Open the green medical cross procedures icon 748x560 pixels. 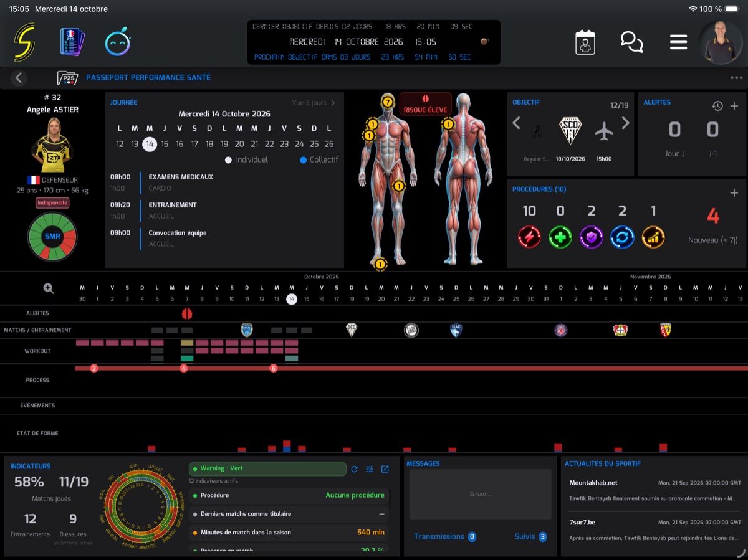(x=560, y=237)
